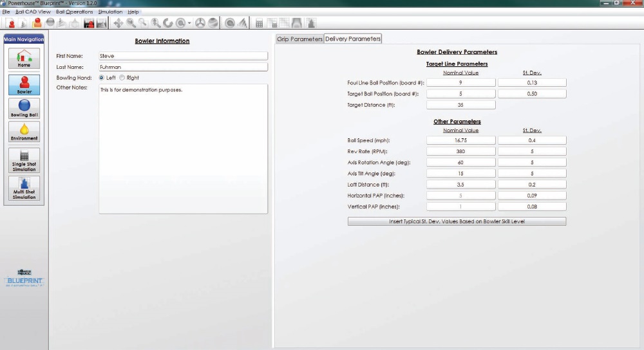Click the First Name input field
The image size is (644, 350).
point(183,56)
